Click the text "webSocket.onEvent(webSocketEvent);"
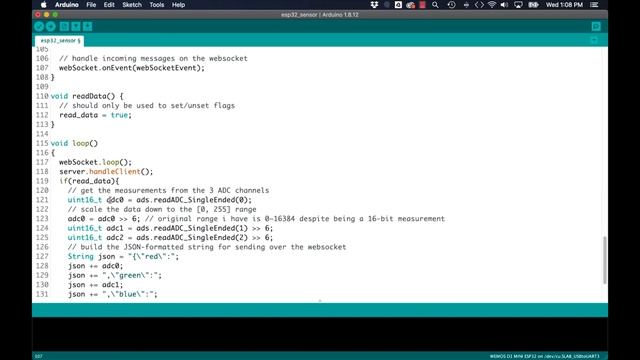This screenshot has width=640, height=360. 132,68
